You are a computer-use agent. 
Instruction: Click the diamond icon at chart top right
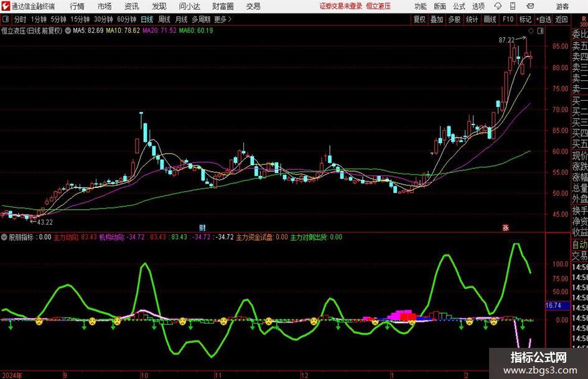pyautogui.click(x=531, y=31)
